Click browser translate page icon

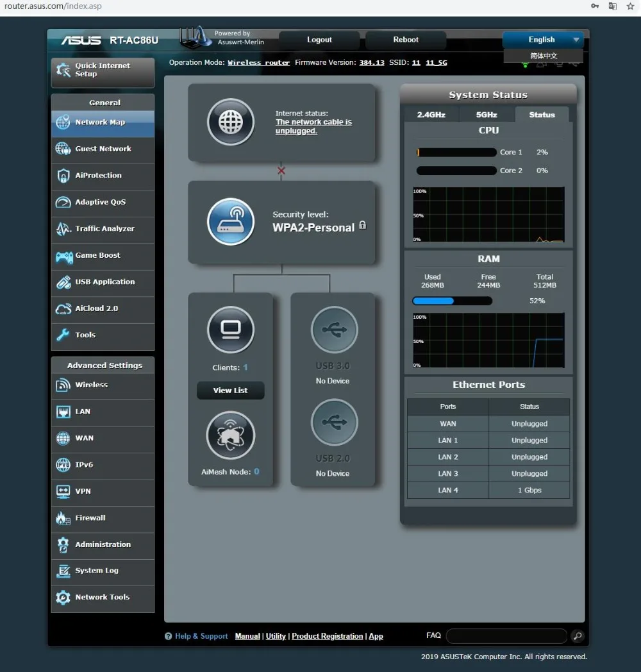click(613, 6)
